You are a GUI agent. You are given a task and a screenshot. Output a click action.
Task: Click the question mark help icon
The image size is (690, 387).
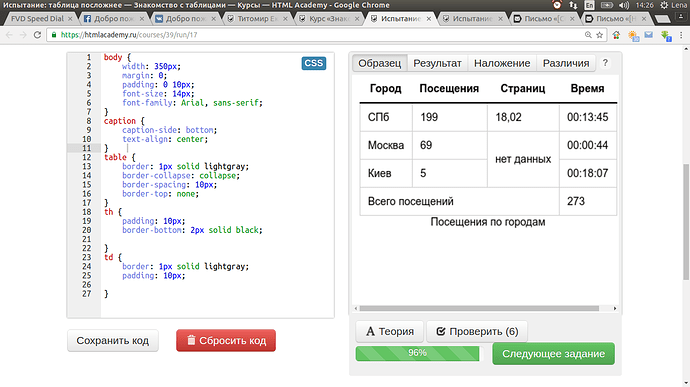[x=605, y=63]
